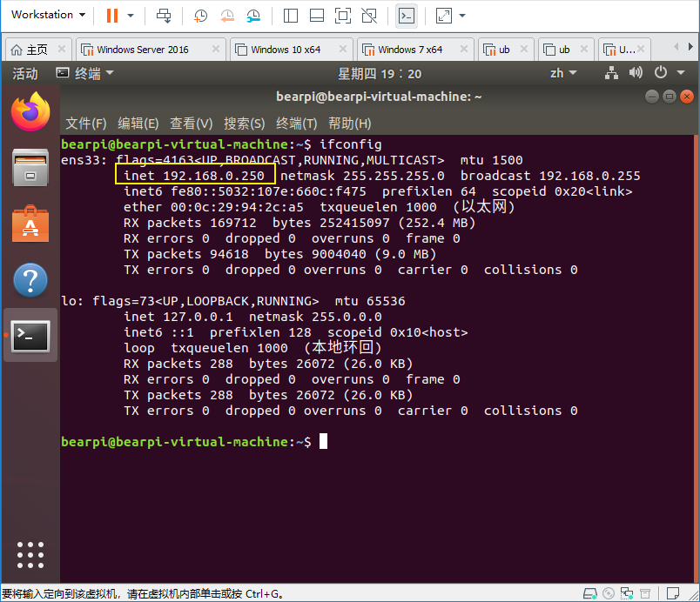Expand the power options dropdown arrow
Viewport: 700px width, 602px height.
[131, 16]
